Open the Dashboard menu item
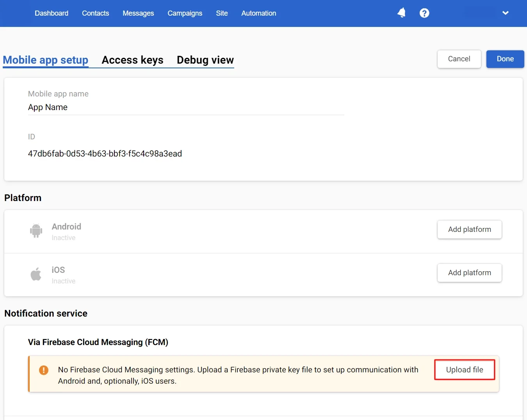Viewport: 527px width, 420px height. [x=52, y=13]
